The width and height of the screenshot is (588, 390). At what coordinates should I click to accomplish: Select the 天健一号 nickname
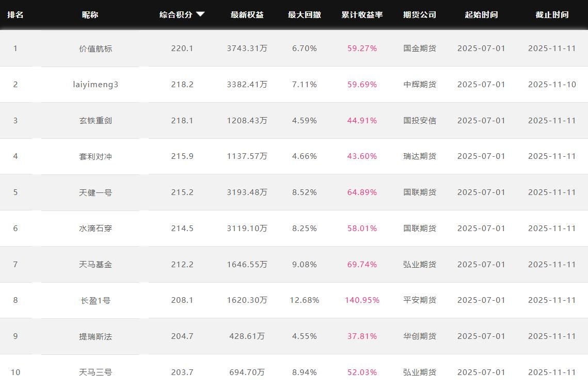coord(96,192)
